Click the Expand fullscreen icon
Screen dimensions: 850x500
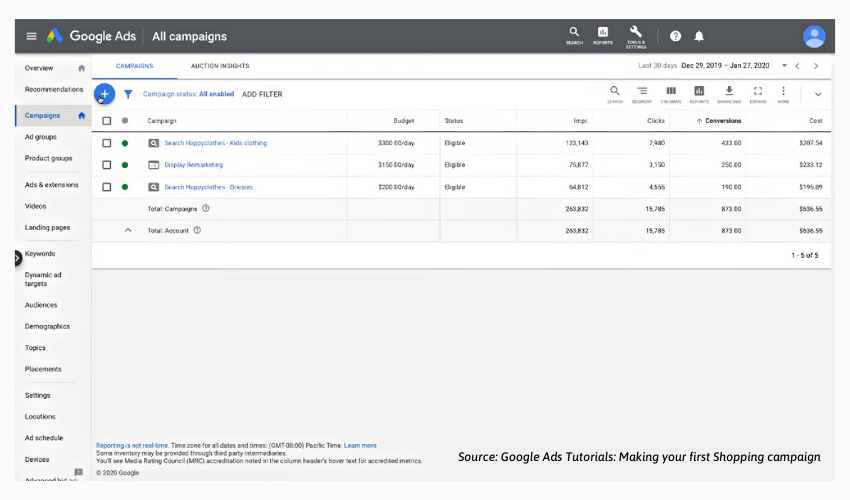pyautogui.click(x=758, y=94)
